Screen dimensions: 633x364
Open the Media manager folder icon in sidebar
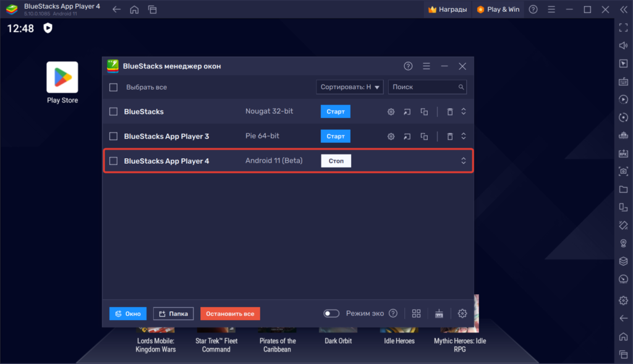pos(623,189)
